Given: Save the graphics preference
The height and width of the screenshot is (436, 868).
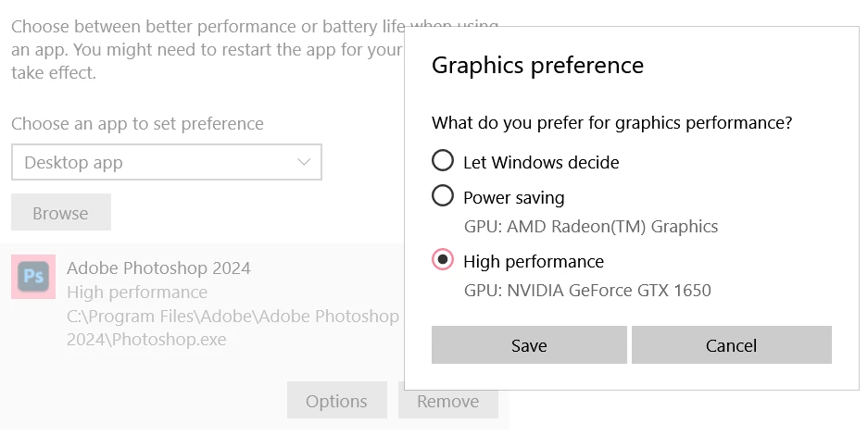Looking at the screenshot, I should [x=529, y=345].
